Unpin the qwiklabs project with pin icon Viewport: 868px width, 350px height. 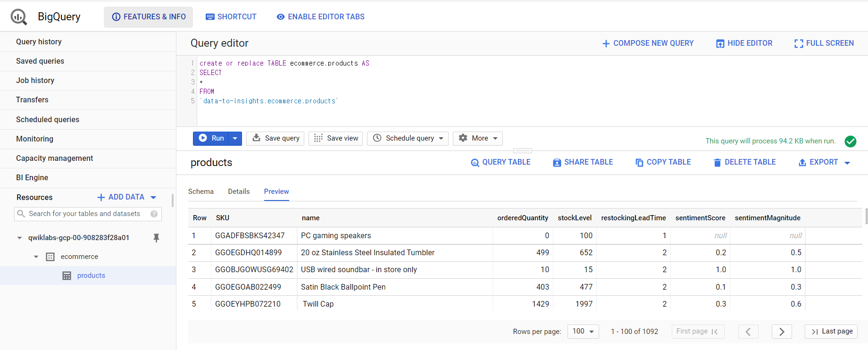pos(156,238)
